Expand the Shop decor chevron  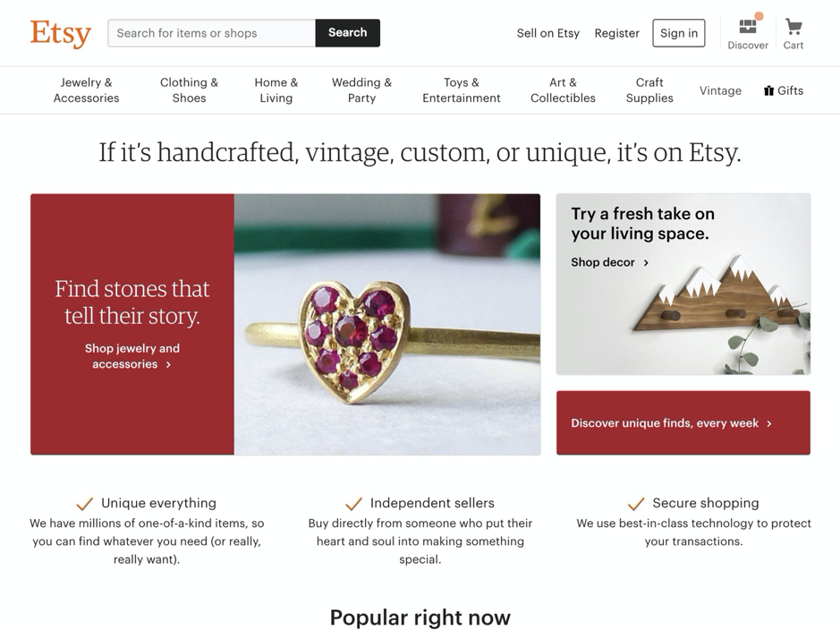click(644, 262)
